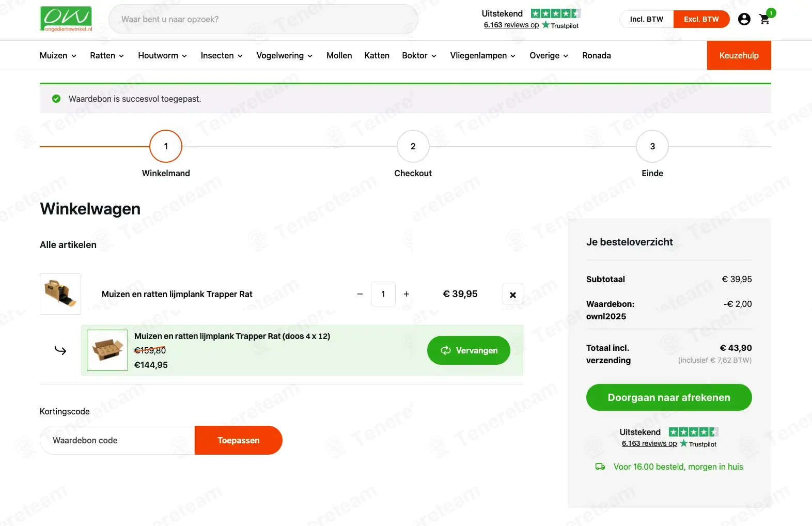Focus the search field Waar bent u naar opzoek
Image resolution: width=812 pixels, height=526 pixels.
tap(263, 19)
